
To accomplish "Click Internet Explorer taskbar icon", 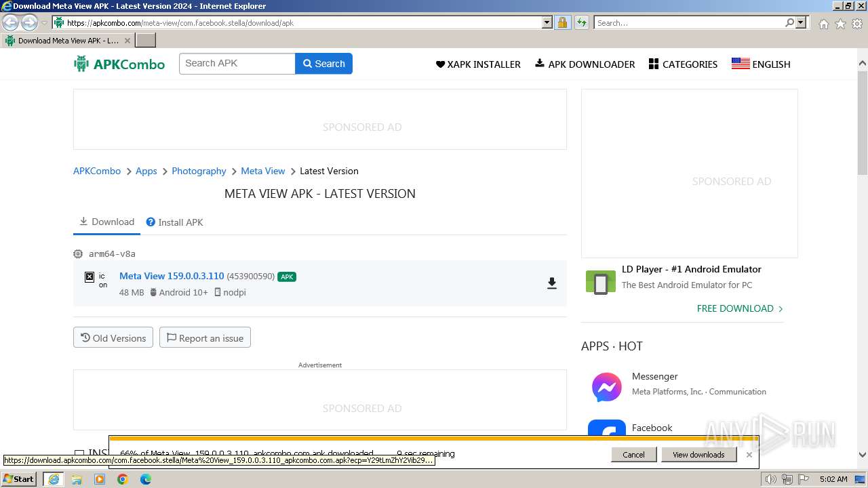I will click(x=54, y=479).
